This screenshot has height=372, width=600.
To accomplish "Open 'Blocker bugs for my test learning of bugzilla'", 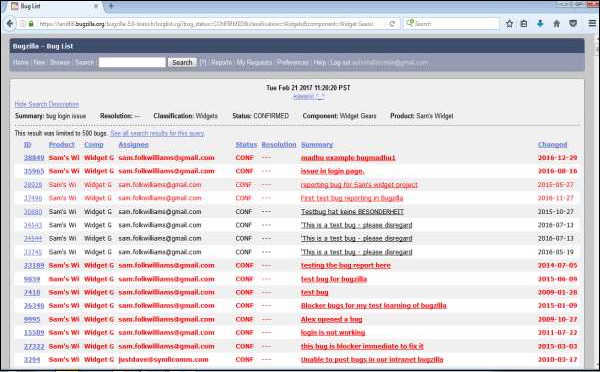I will point(373,305).
